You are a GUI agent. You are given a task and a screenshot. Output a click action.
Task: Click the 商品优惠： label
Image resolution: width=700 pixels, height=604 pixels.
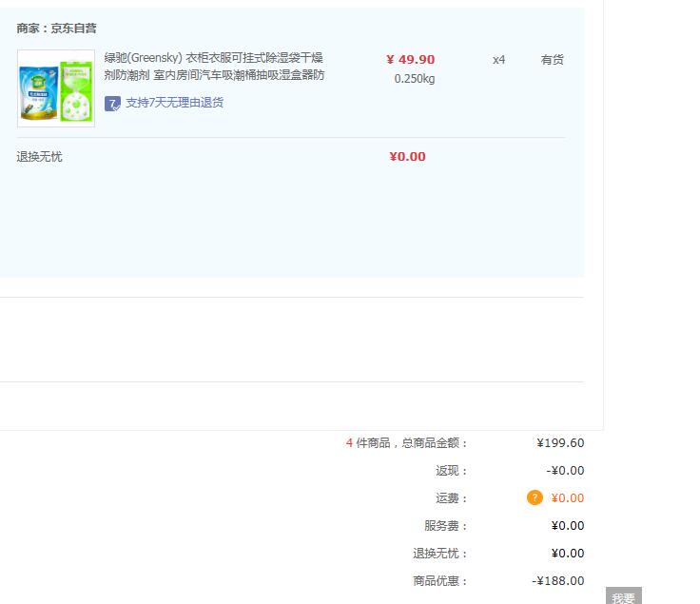click(x=439, y=581)
